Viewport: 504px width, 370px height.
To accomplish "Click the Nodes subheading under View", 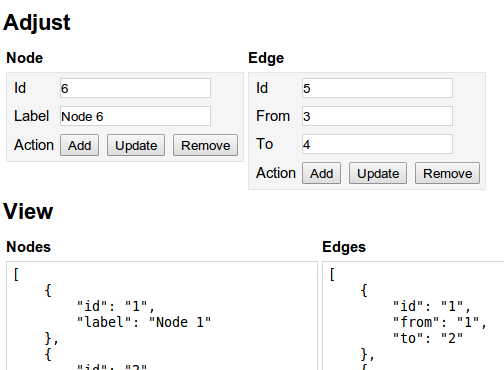I will [x=29, y=247].
